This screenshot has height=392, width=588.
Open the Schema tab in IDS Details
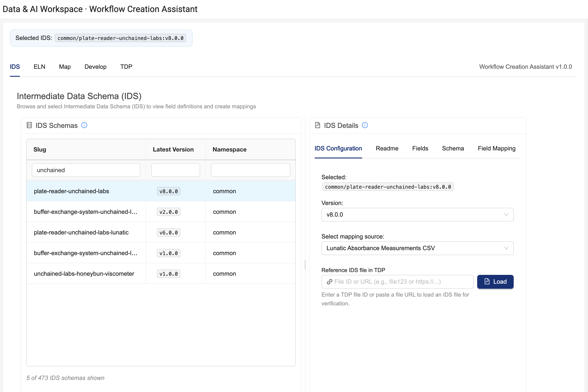[x=453, y=148]
